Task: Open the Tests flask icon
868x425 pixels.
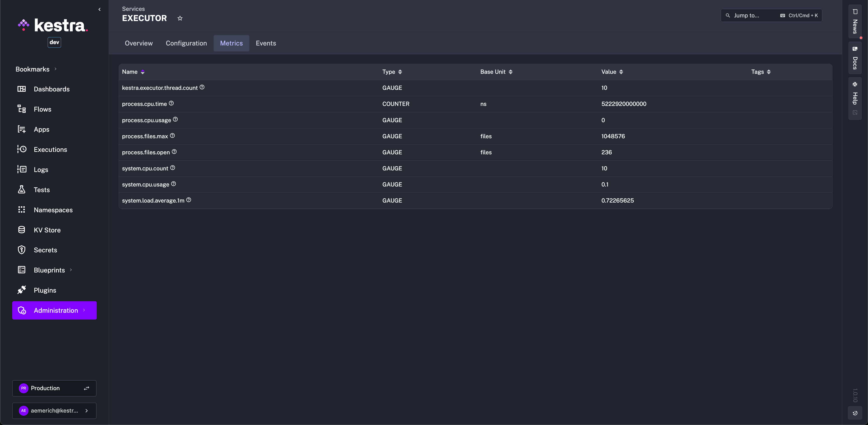Action: [x=21, y=190]
